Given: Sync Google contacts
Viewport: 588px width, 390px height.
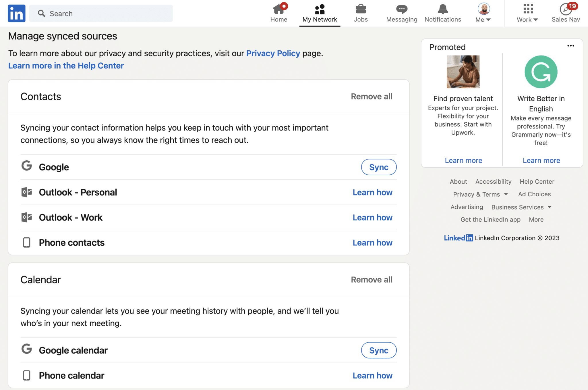Looking at the screenshot, I should tap(379, 167).
